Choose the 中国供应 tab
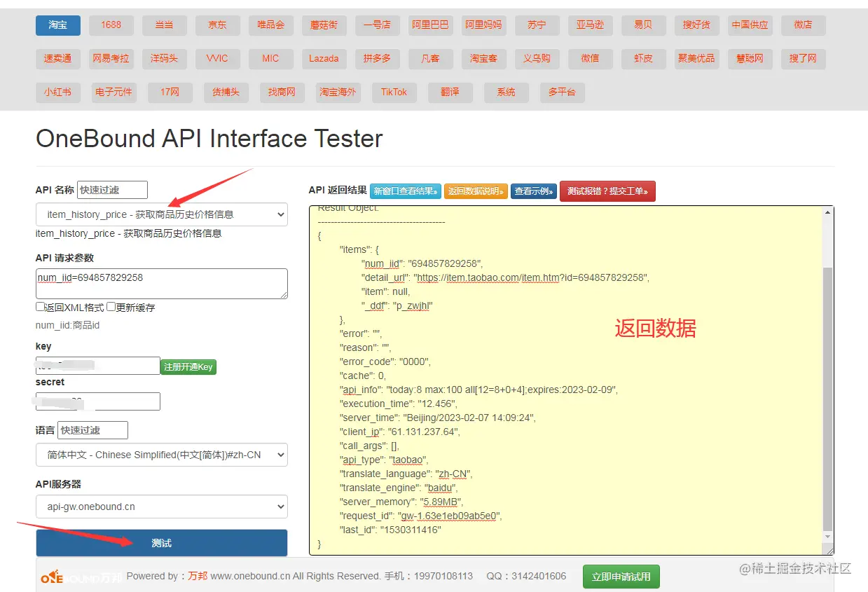This screenshot has height=592, width=868. point(750,25)
